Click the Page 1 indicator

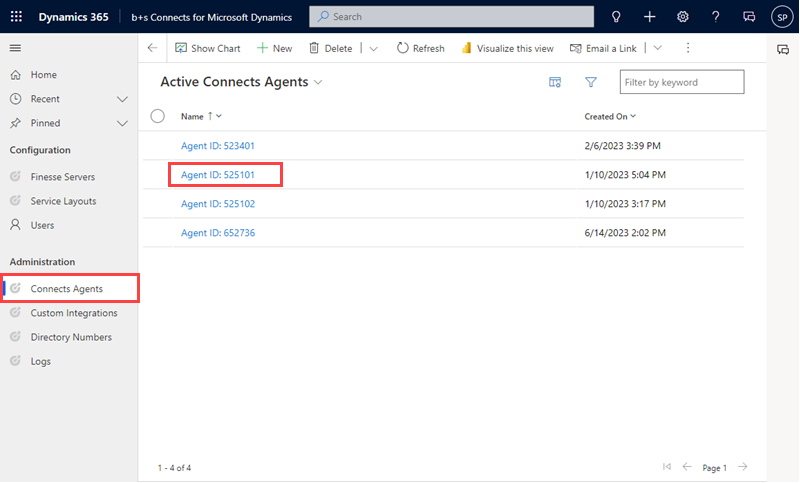pos(714,468)
